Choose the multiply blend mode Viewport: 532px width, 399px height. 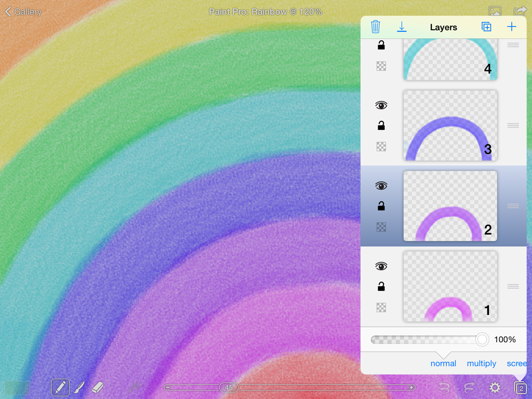481,363
